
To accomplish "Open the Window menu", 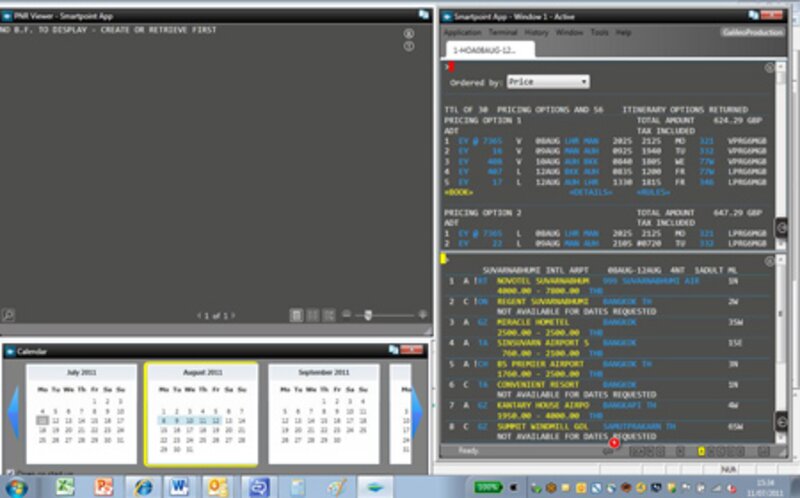I will [x=569, y=32].
